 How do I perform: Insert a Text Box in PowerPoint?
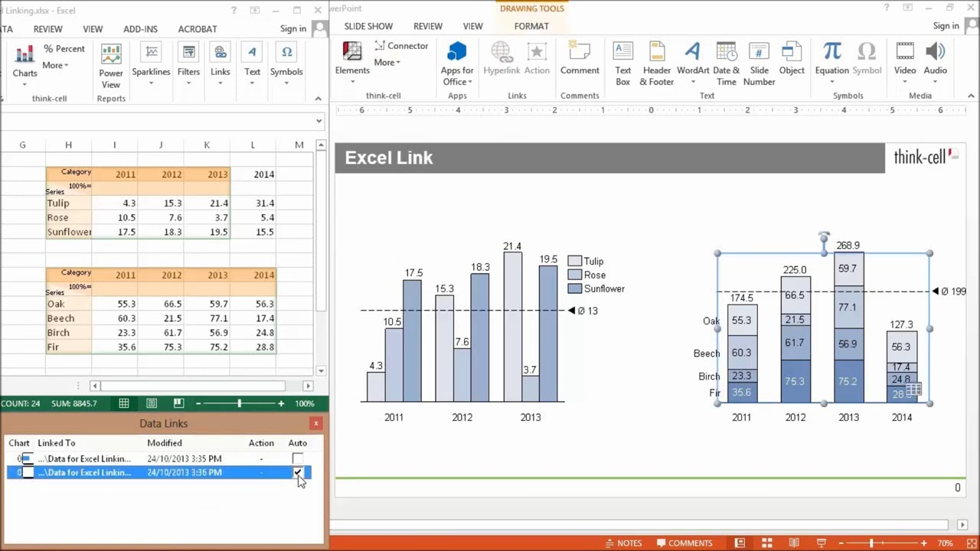click(x=623, y=64)
